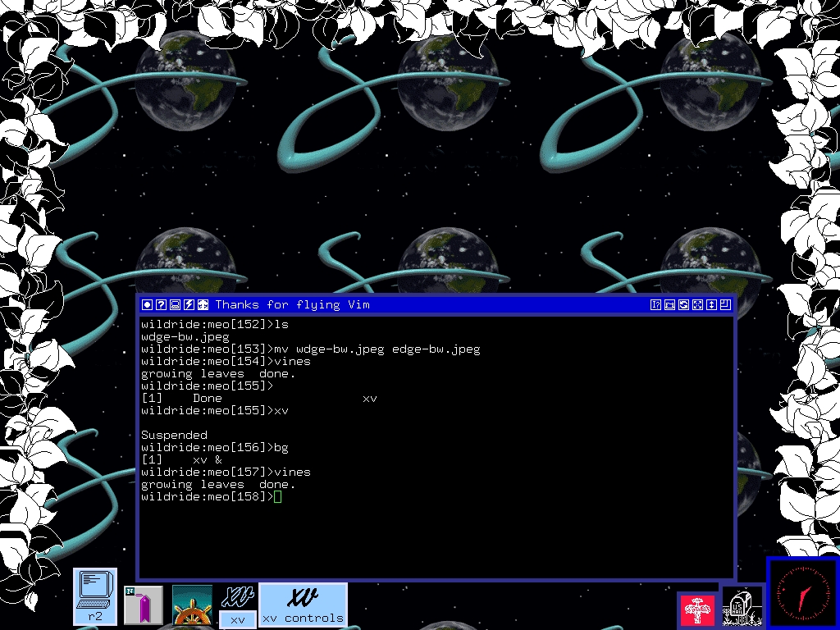Open the US Mail mailbox icon

pyautogui.click(x=742, y=607)
